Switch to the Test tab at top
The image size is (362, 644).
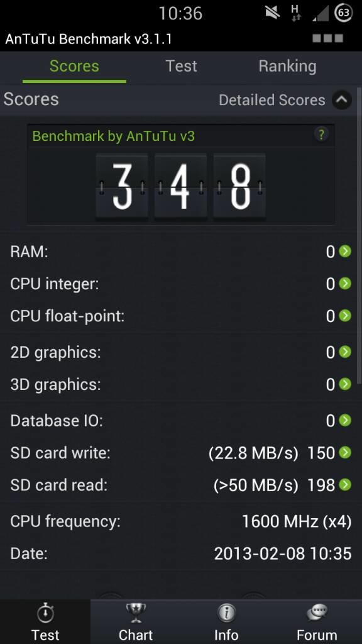click(181, 66)
